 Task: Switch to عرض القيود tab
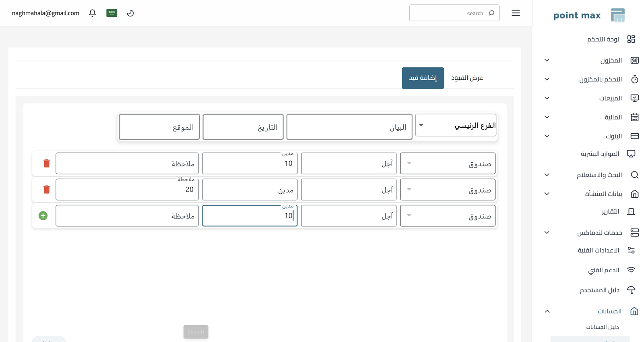[x=467, y=78]
